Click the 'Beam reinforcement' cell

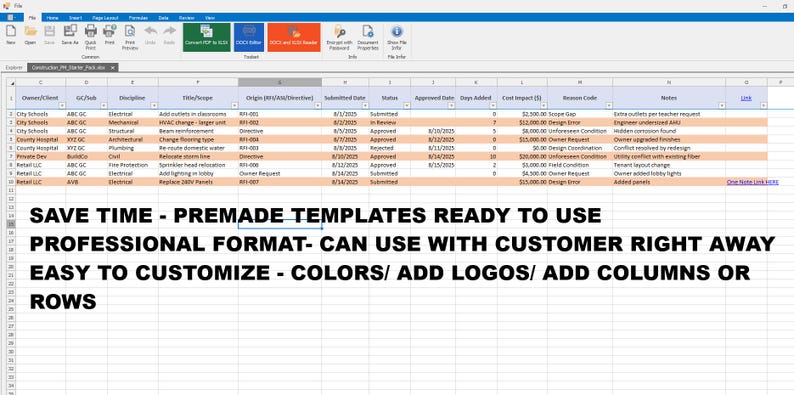[198, 131]
